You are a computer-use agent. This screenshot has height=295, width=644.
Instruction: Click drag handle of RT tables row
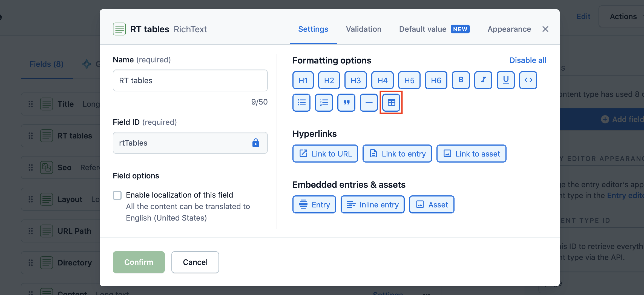[x=31, y=136]
